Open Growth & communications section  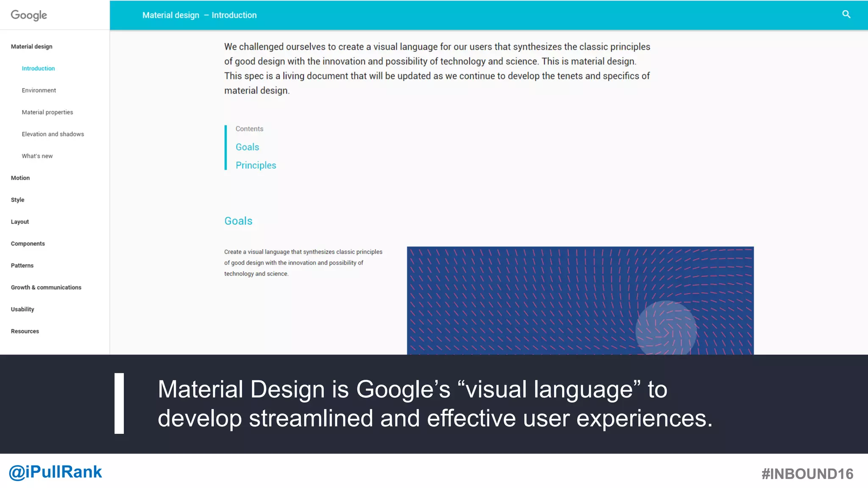pyautogui.click(x=46, y=287)
